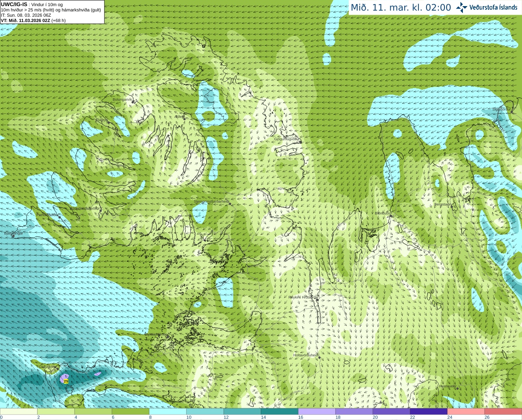Select the 14–16 m/s dark teal legend swatch

pyautogui.click(x=280, y=411)
